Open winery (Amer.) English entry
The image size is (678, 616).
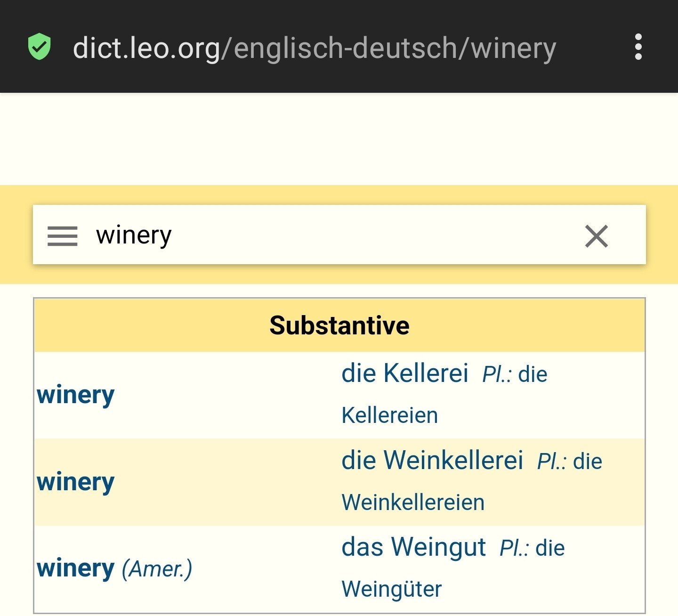pos(76,568)
